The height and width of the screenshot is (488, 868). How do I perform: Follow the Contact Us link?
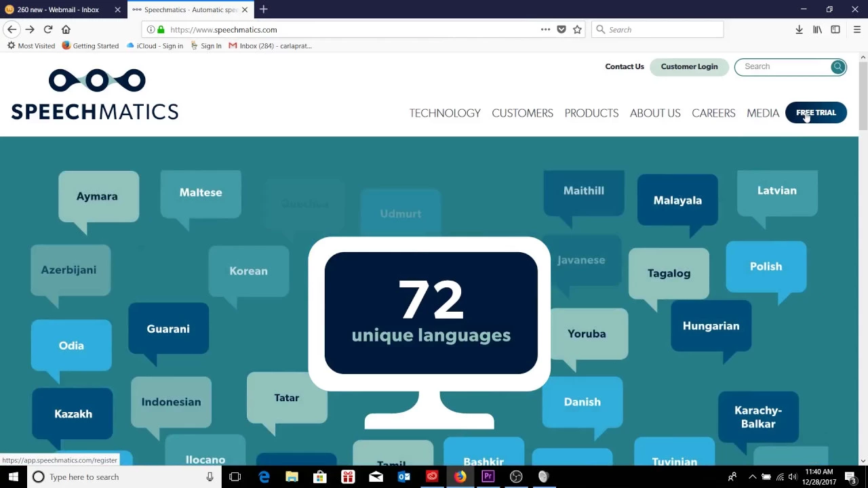tap(625, 66)
